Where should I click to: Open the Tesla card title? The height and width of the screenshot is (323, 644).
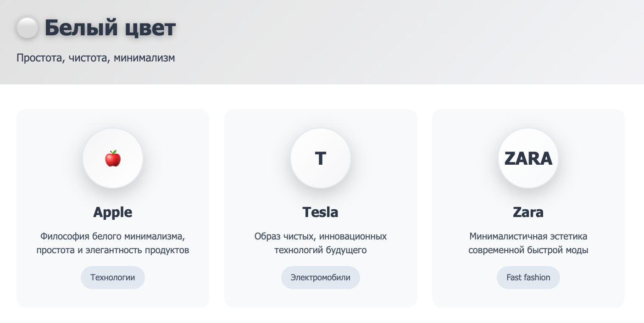coord(321,212)
